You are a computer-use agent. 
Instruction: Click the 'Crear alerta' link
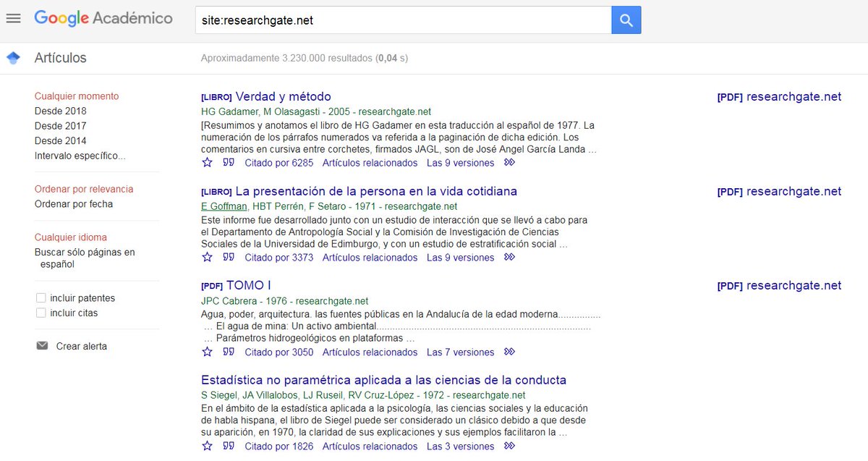(82, 347)
